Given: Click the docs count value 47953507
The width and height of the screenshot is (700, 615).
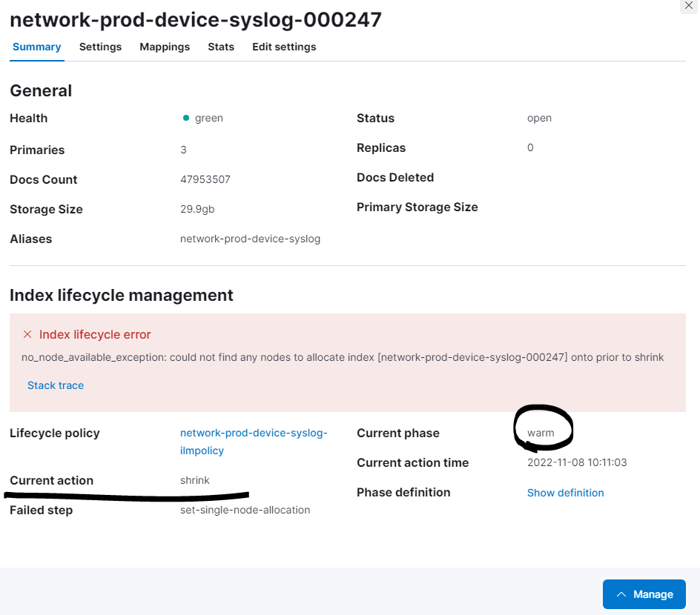Looking at the screenshot, I should 205,179.
